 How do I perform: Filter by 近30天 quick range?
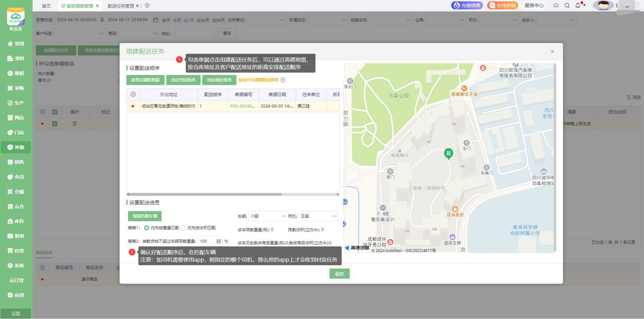click(x=203, y=20)
